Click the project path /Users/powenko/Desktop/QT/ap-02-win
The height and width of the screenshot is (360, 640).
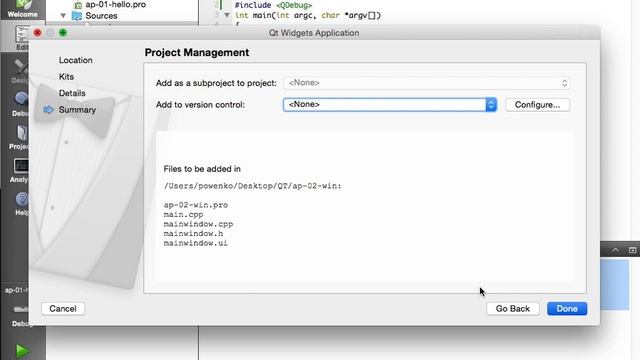tap(252, 186)
